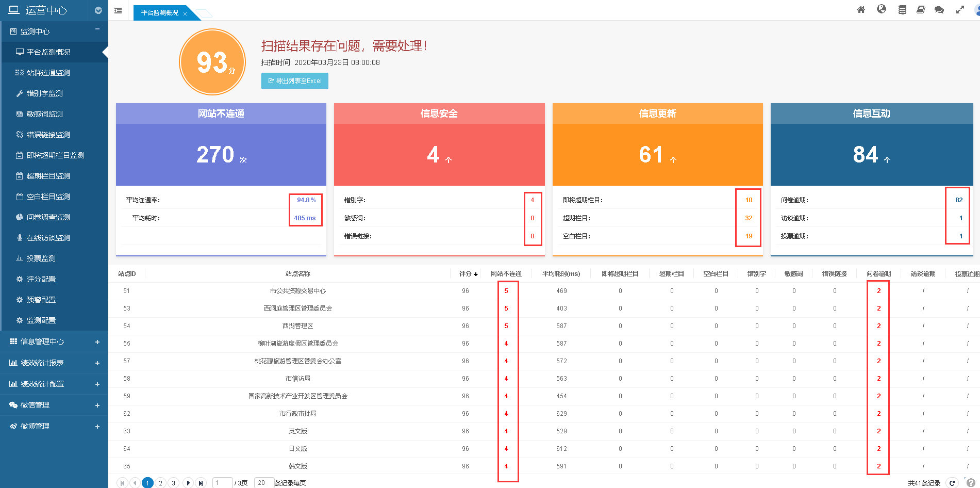
Task: Open the database stack icon
Action: [902, 10]
